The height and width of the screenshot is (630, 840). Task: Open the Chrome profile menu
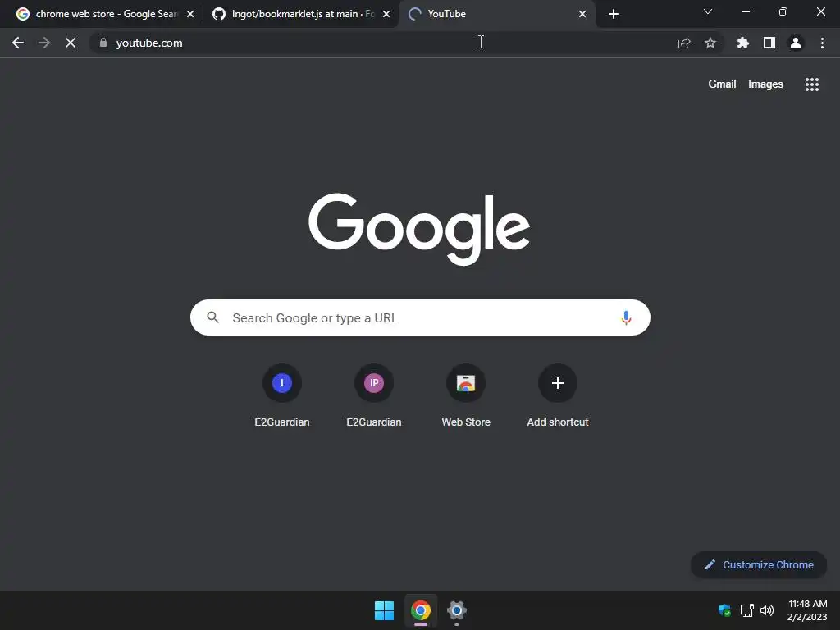[796, 43]
